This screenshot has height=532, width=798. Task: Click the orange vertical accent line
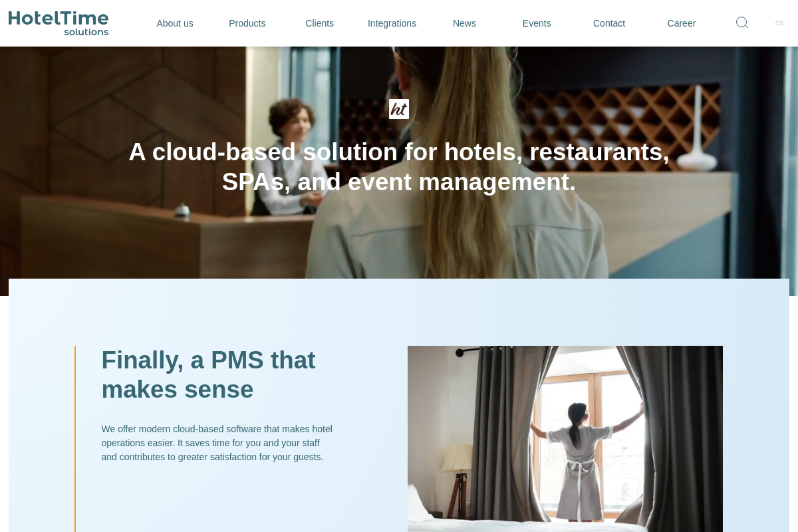point(75,439)
